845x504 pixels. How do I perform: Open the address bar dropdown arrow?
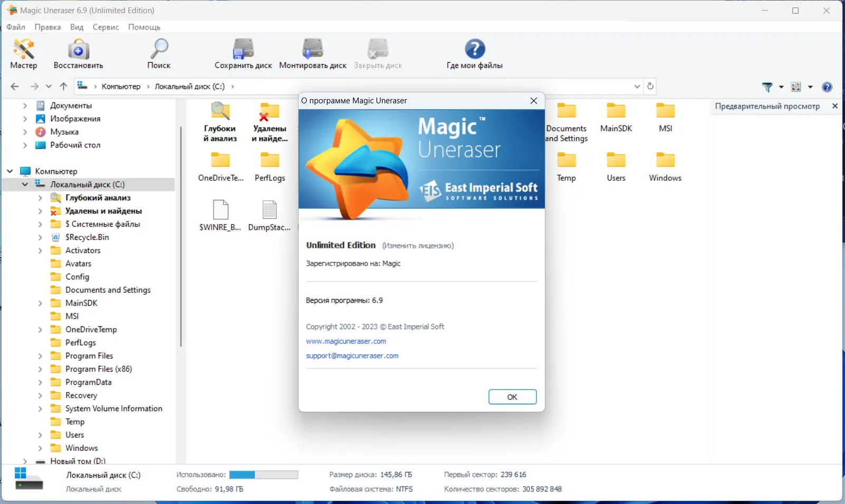(637, 86)
